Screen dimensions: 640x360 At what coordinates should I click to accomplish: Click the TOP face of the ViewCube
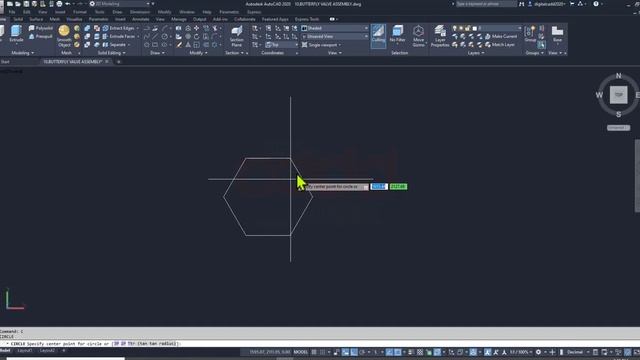click(x=618, y=95)
